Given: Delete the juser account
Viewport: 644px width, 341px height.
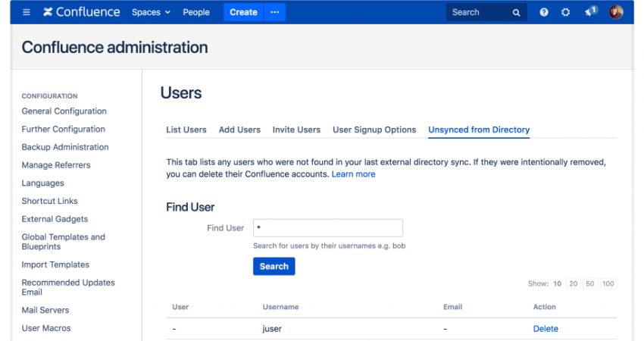Looking at the screenshot, I should click(x=546, y=329).
